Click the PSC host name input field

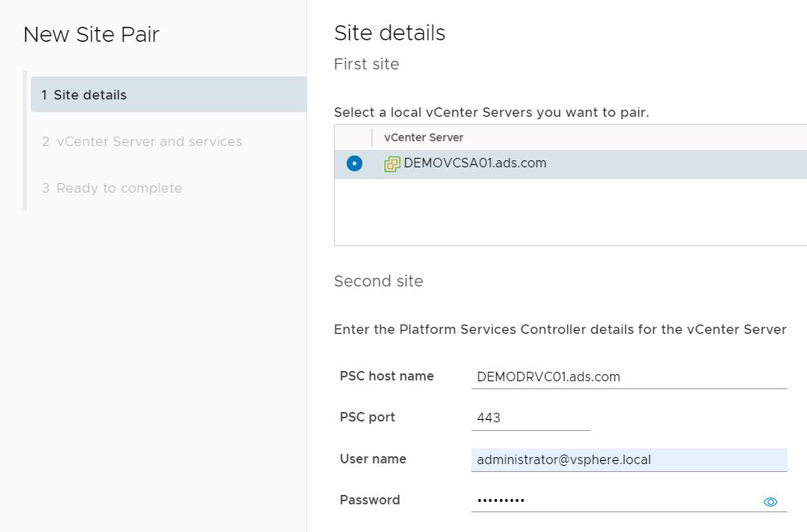click(629, 377)
